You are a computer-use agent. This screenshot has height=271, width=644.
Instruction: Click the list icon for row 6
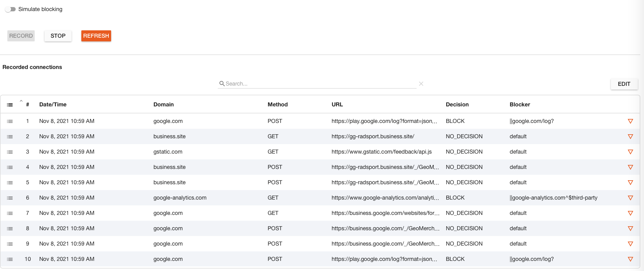click(x=10, y=198)
